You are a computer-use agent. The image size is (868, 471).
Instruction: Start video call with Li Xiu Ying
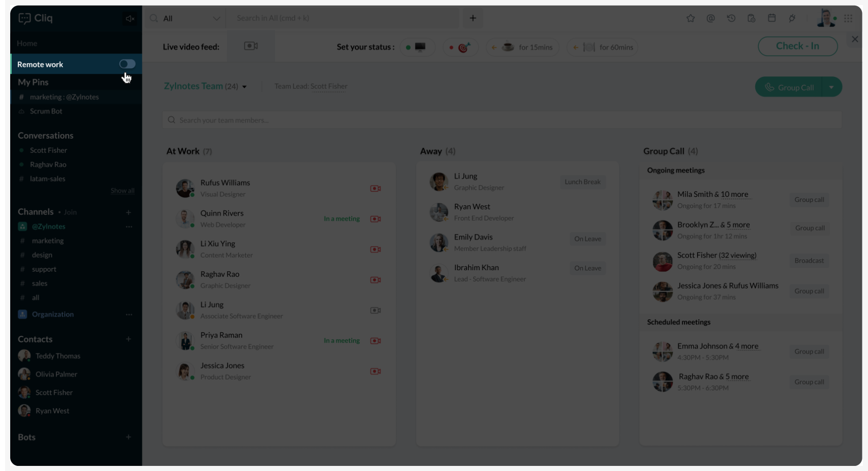point(375,250)
